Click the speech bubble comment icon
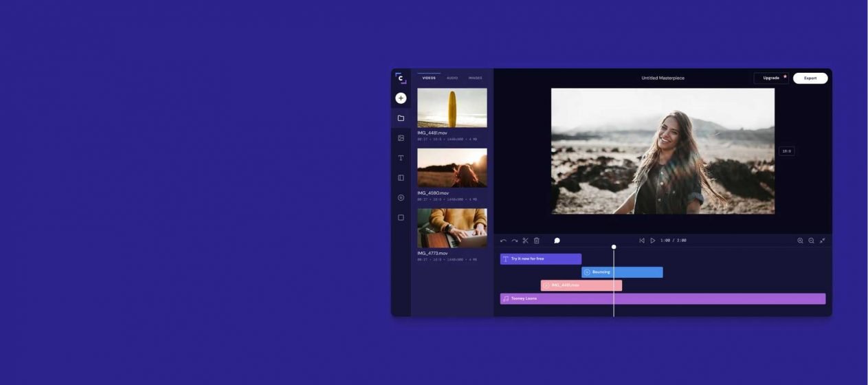 click(x=557, y=241)
